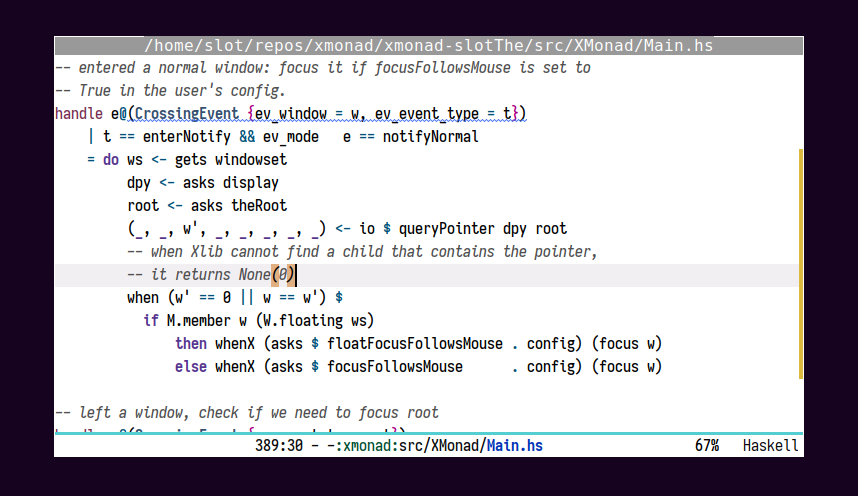Click the xmonad project name in mode line
858x496 pixels.
tap(367, 446)
